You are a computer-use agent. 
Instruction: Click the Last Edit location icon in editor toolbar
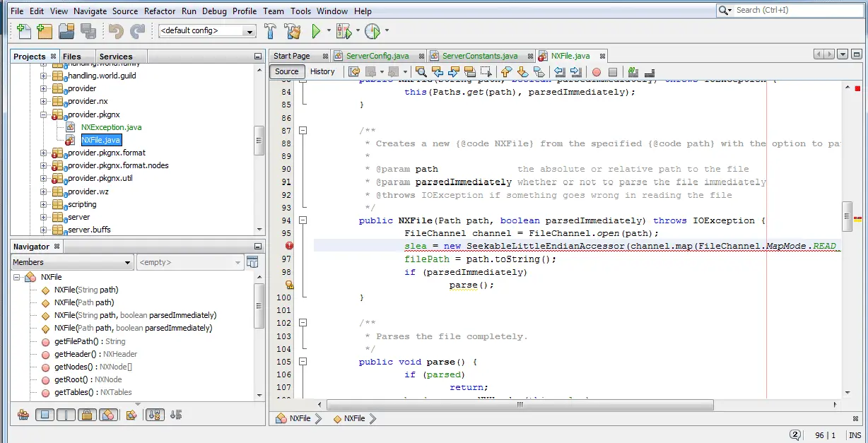pyautogui.click(x=353, y=71)
